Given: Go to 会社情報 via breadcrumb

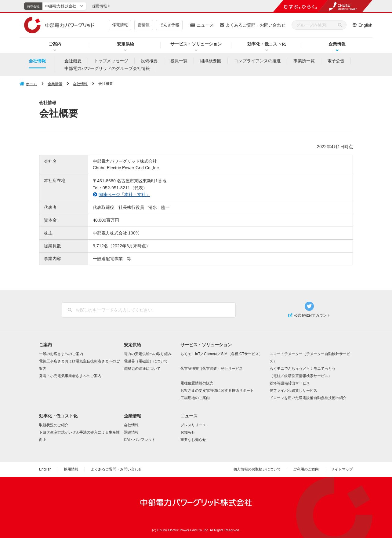Looking at the screenshot, I should [80, 84].
